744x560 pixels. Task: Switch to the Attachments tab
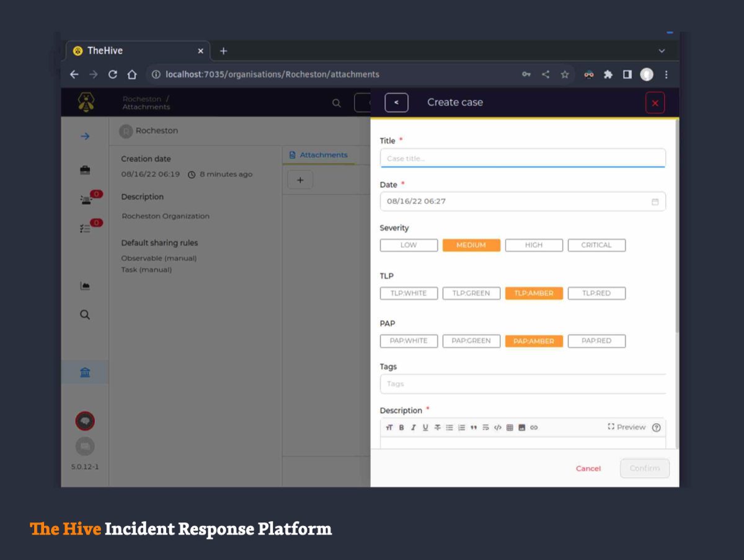point(318,155)
